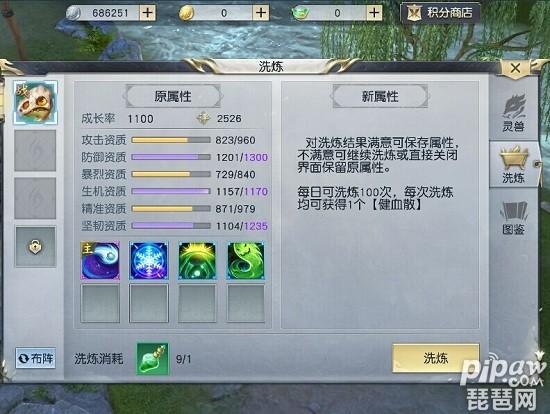550x414 pixels.
Task: Add jade ingots with plus button
Action: [374, 13]
